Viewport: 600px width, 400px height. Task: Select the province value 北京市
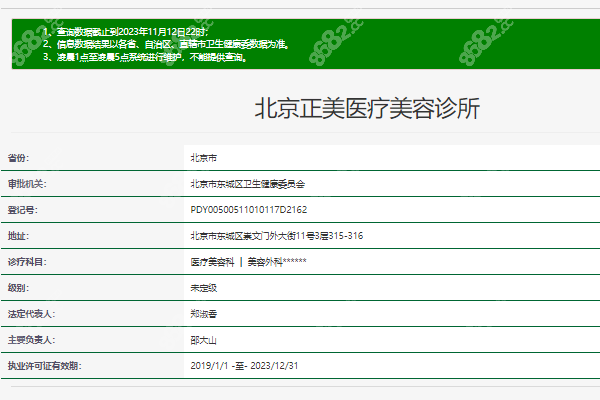pyautogui.click(x=204, y=158)
